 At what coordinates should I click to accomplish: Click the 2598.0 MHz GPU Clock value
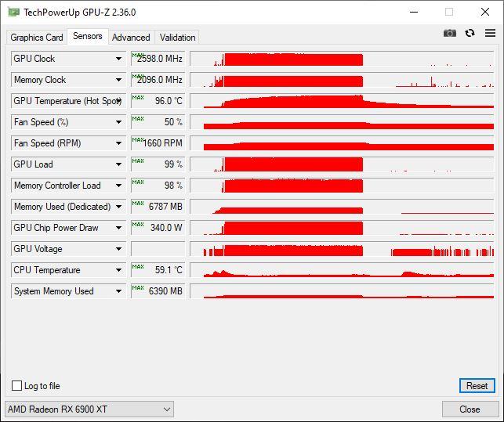[158, 59]
